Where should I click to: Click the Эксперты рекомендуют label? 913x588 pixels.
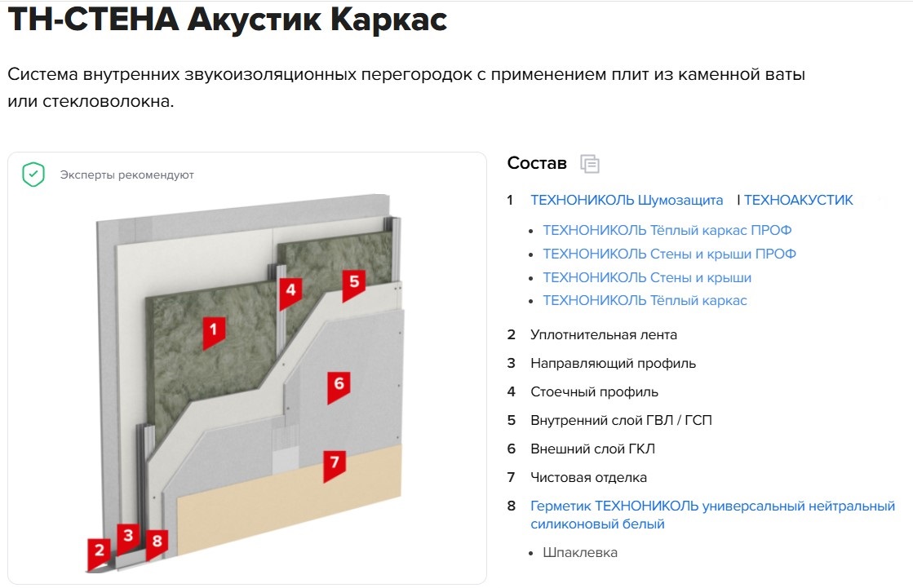pyautogui.click(x=126, y=175)
